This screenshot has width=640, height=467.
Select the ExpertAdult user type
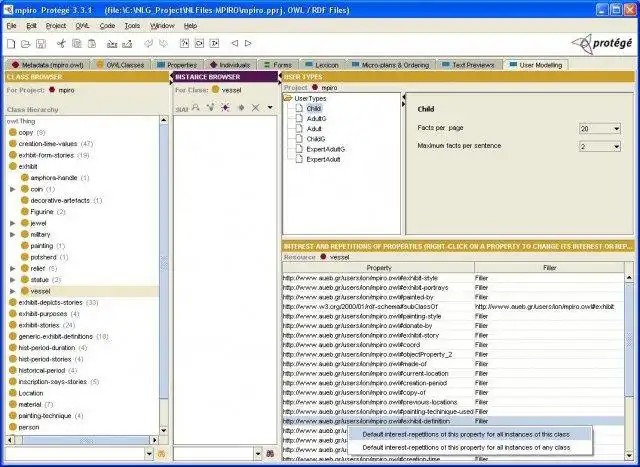324,159
